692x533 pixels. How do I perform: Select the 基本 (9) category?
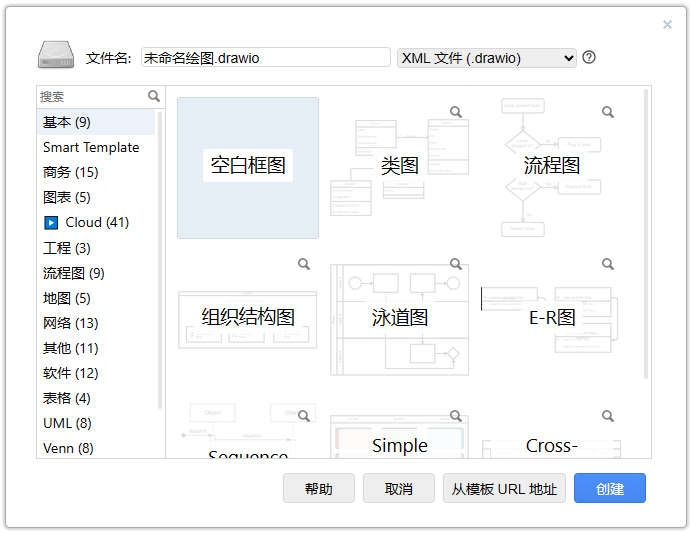[x=67, y=122]
